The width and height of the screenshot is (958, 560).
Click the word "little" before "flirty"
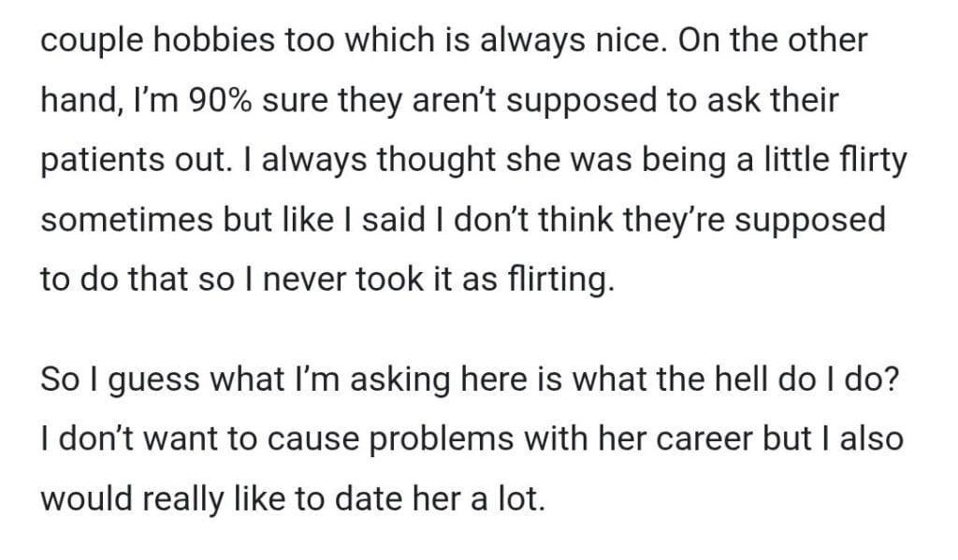[x=784, y=160]
